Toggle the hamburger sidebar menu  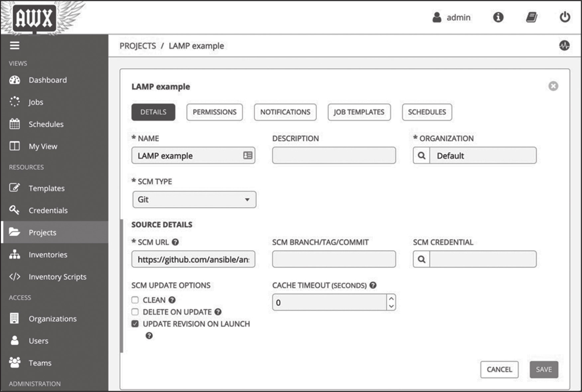point(14,46)
